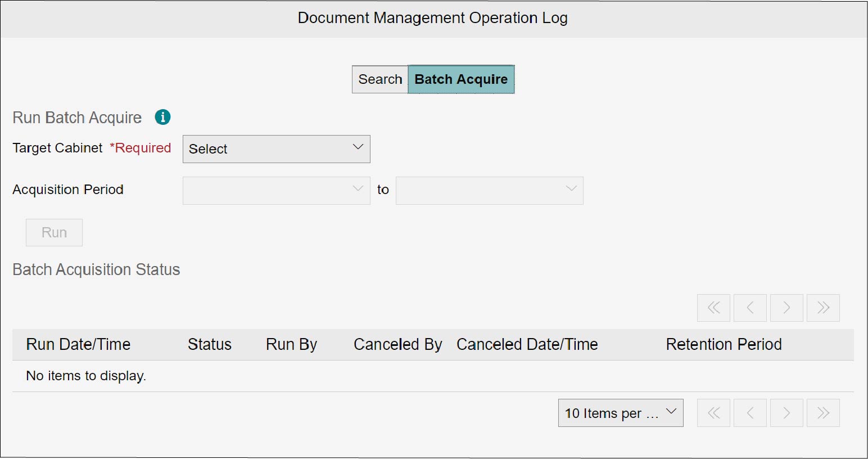This screenshot has height=459, width=868.
Task: Click the info icon beside Run Batch Acquire
Action: (162, 117)
